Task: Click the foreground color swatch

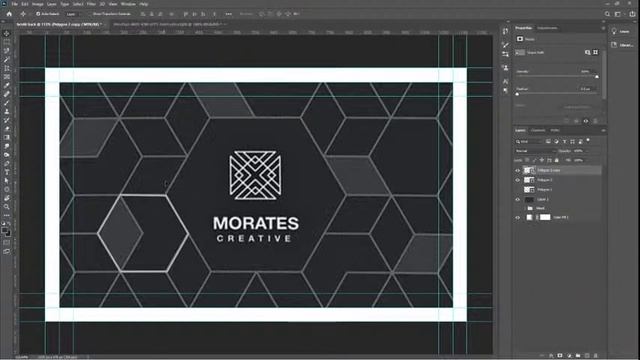Action: point(5,231)
